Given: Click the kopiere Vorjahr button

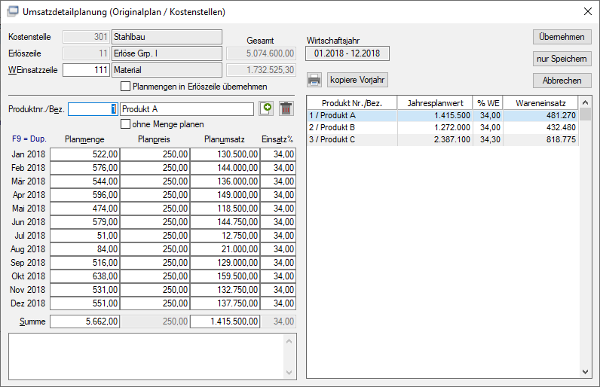Looking at the screenshot, I should [x=357, y=80].
